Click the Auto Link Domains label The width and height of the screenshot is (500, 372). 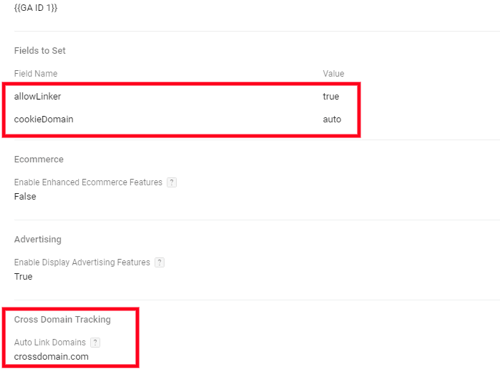pos(50,342)
